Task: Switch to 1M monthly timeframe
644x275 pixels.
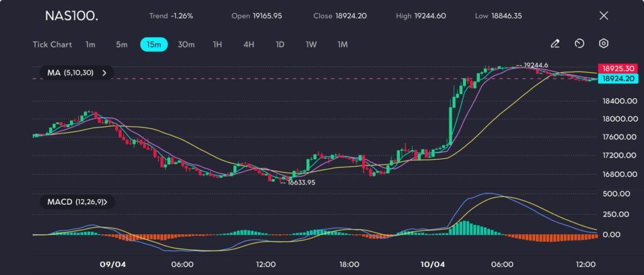Action: coord(342,45)
